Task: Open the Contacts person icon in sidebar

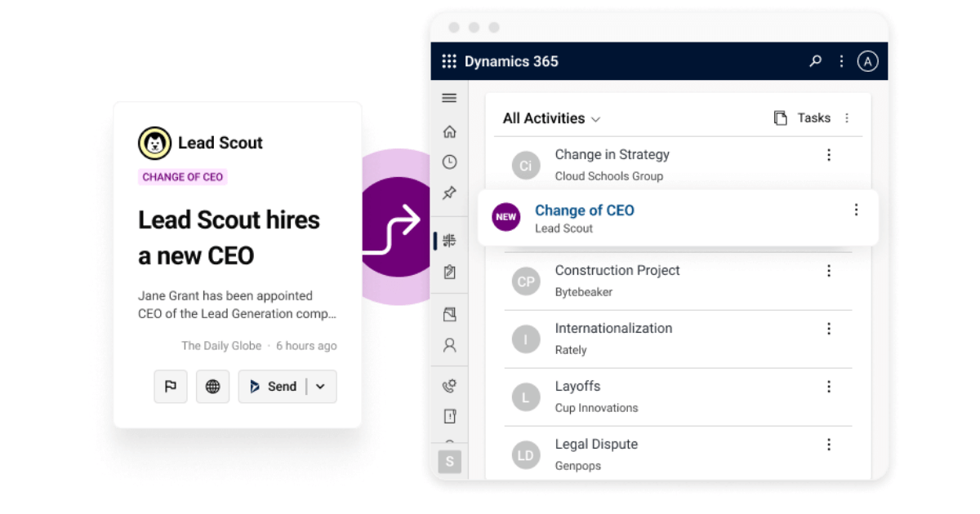Action: [x=449, y=345]
